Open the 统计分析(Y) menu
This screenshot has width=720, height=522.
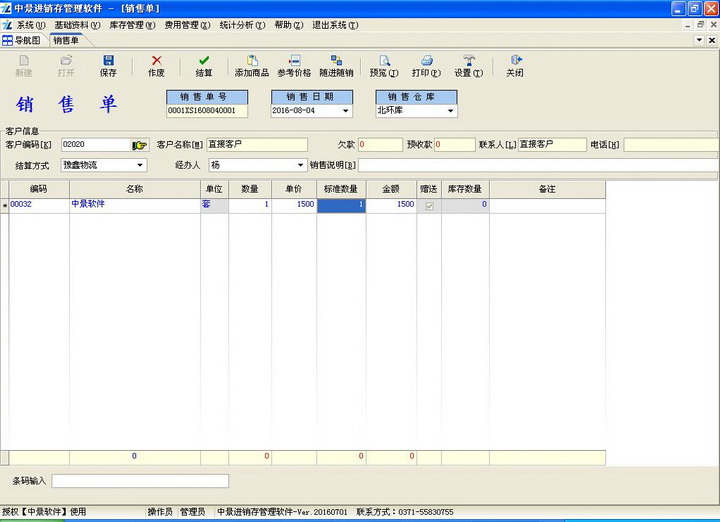(242, 25)
